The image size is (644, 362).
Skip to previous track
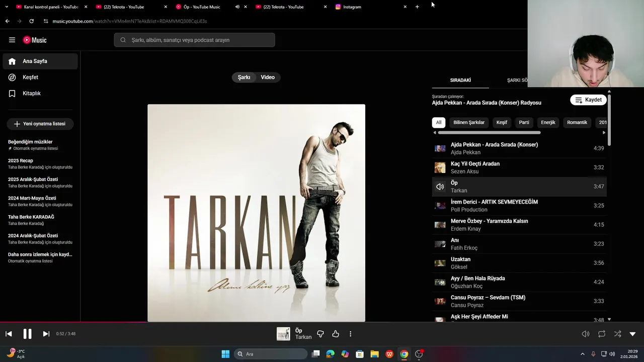pos(9,334)
